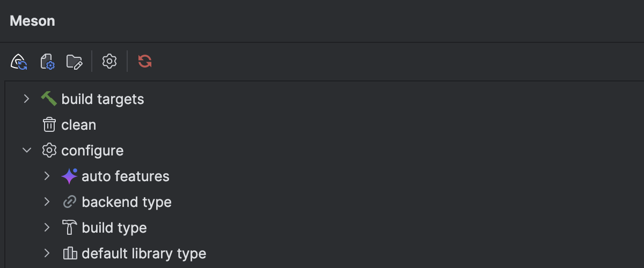644x268 pixels.
Task: Click the folder-with-pencil toolbar icon
Action: (x=74, y=62)
